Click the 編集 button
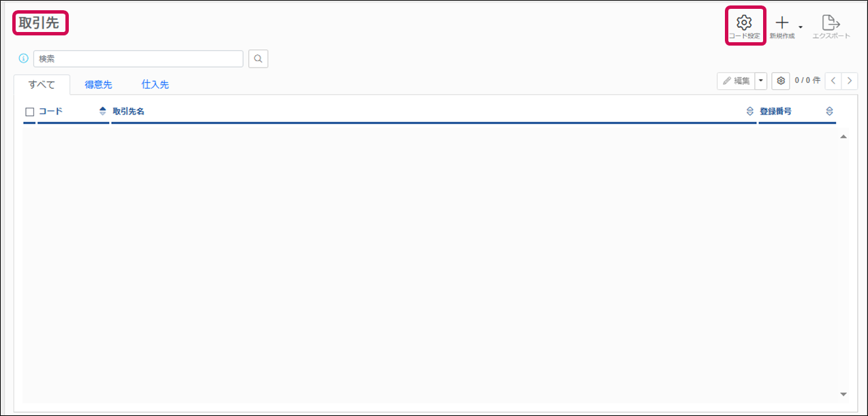Viewport: 868px width, 416px height. 736,81
